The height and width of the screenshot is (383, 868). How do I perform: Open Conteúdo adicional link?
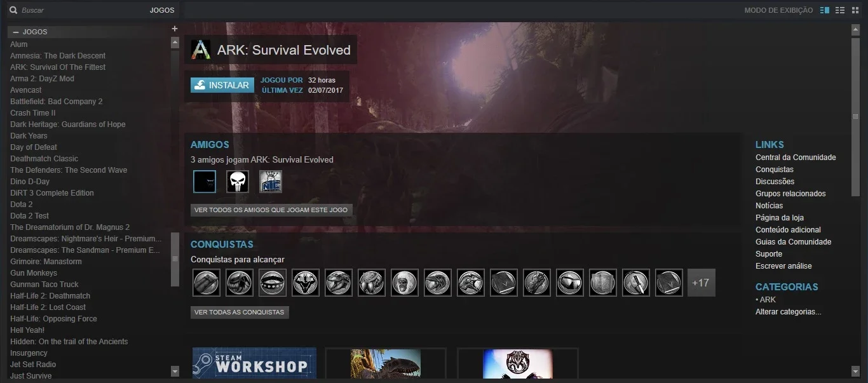[788, 230]
